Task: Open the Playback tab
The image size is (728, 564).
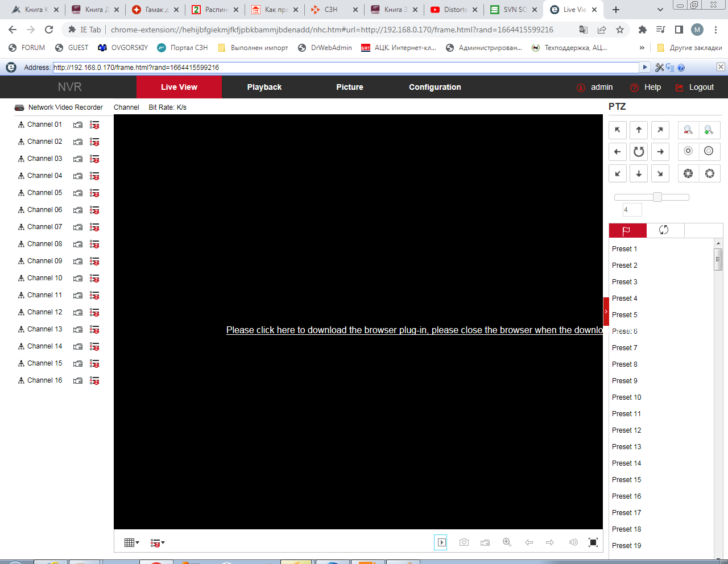Action: coord(264,87)
